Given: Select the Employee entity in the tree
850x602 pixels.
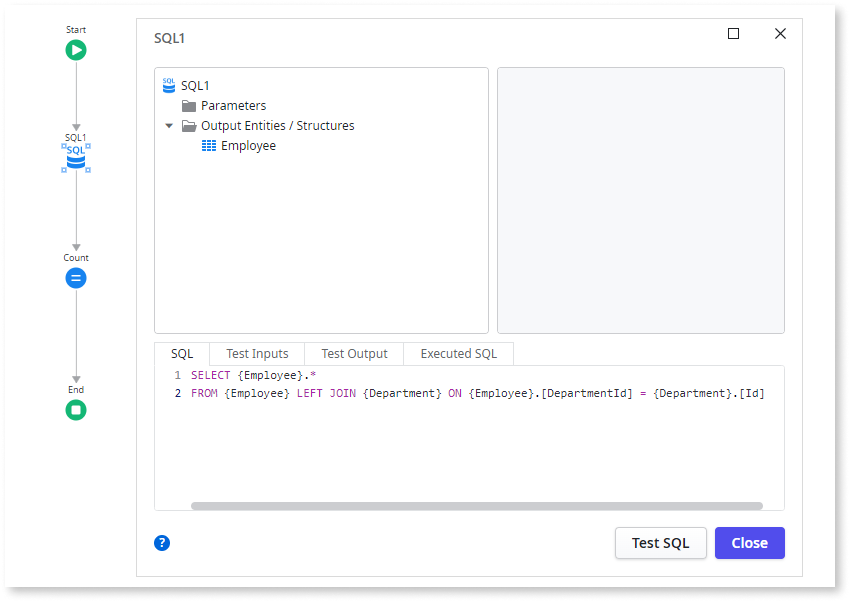Looking at the screenshot, I should (x=248, y=145).
